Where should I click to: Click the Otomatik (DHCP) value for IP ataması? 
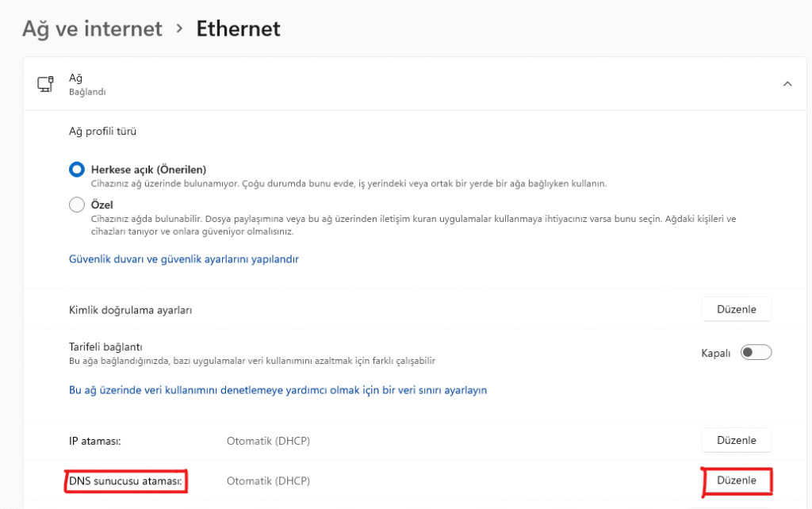268,440
